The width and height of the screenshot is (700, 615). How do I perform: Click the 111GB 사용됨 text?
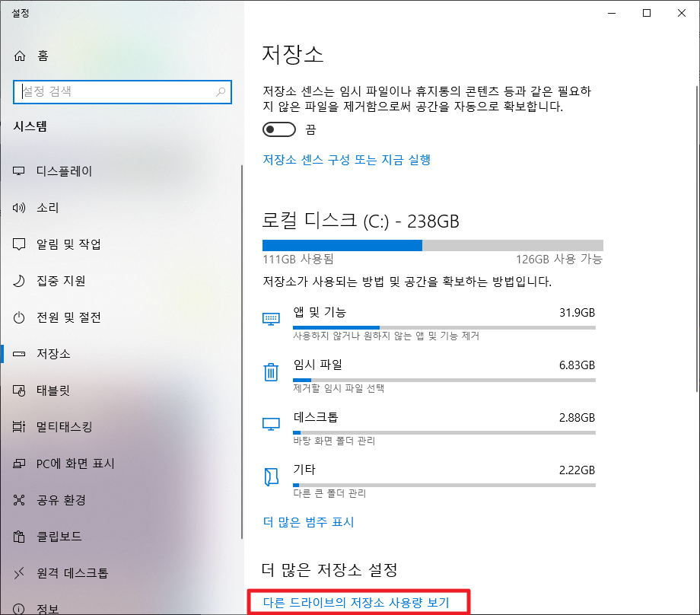(298, 259)
